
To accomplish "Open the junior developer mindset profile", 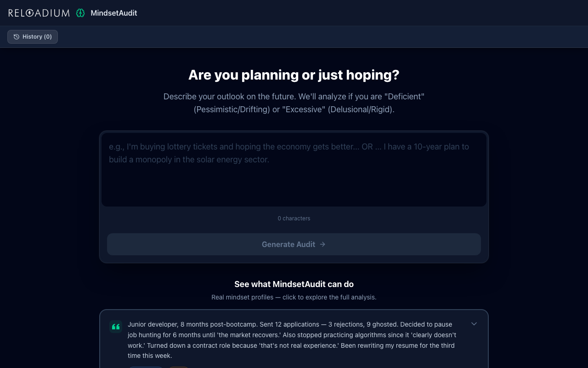I will pyautogui.click(x=292, y=339).
